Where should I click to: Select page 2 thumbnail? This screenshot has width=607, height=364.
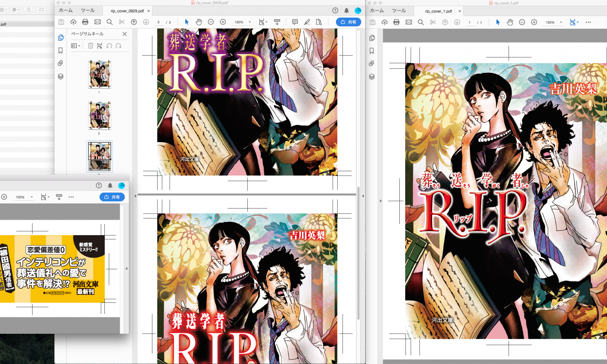click(x=100, y=115)
